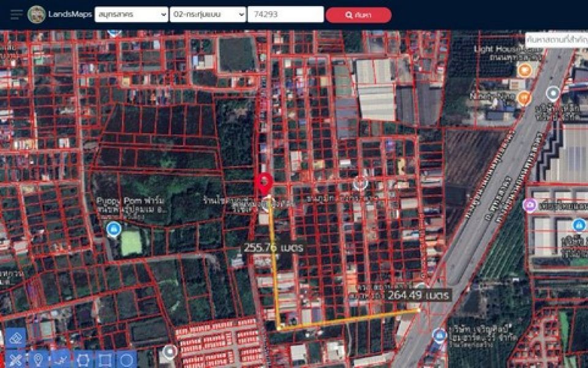Select the rectangle drawing tool
588x368 pixels.
[x=105, y=359]
